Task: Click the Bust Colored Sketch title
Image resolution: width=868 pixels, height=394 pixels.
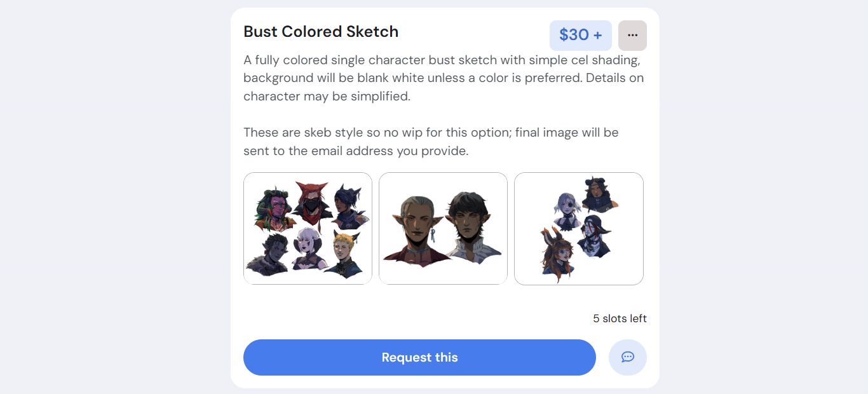Action: (321, 32)
